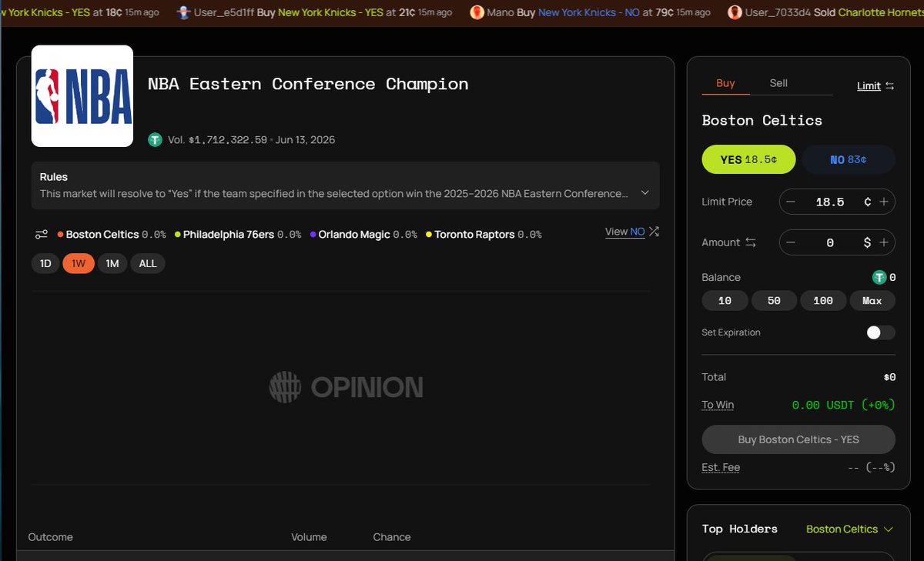Click Buy Boston Celtics - YES button
The width and height of the screenshot is (924, 561).
798,439
